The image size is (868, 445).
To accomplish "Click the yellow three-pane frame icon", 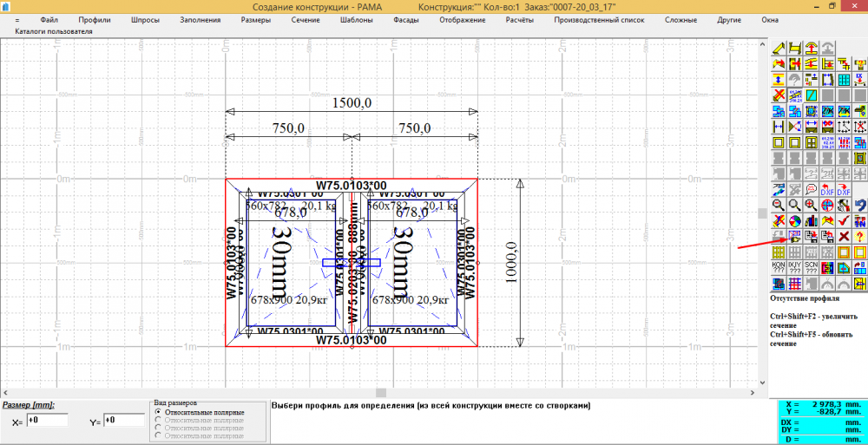I will (x=812, y=141).
